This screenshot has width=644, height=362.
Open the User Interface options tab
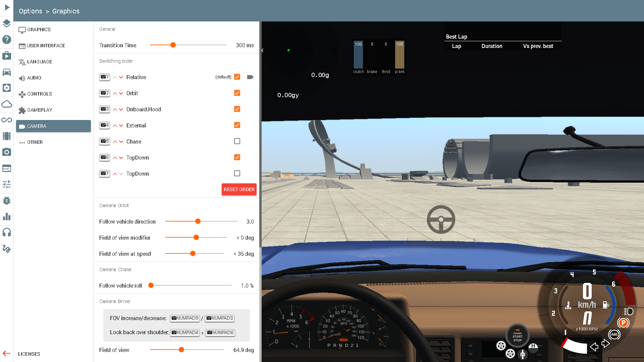[53, 46]
